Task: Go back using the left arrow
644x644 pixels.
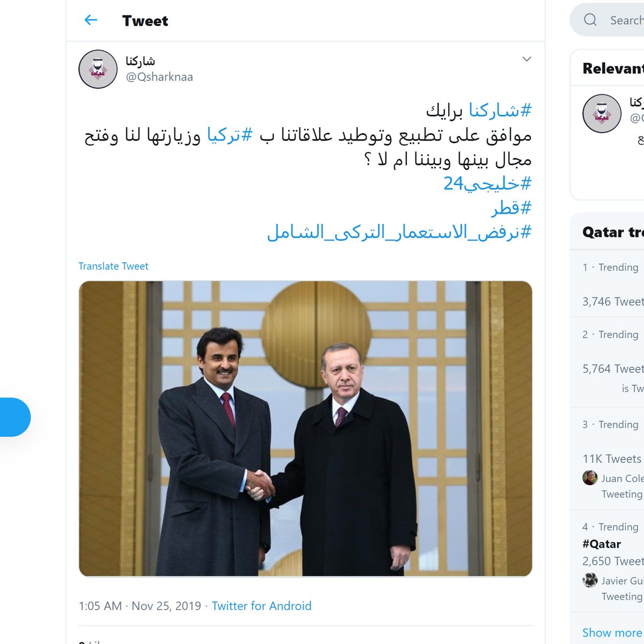Action: click(91, 20)
